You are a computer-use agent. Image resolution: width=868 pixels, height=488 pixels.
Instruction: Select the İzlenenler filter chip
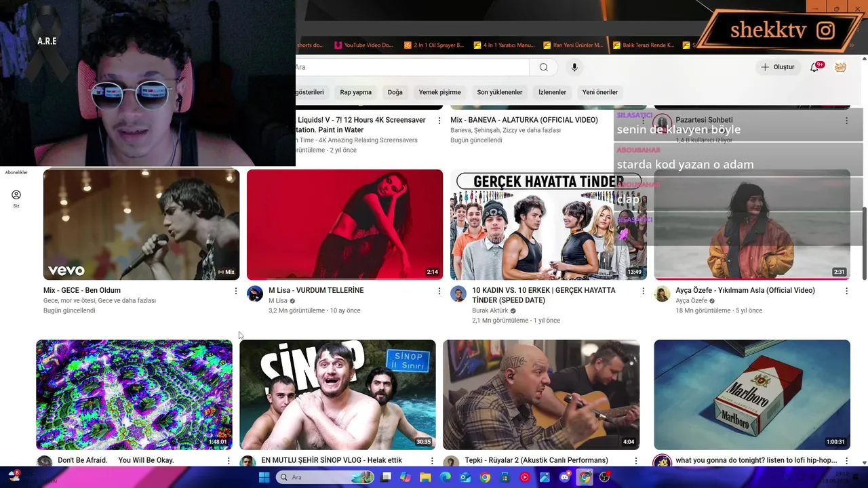pyautogui.click(x=552, y=92)
